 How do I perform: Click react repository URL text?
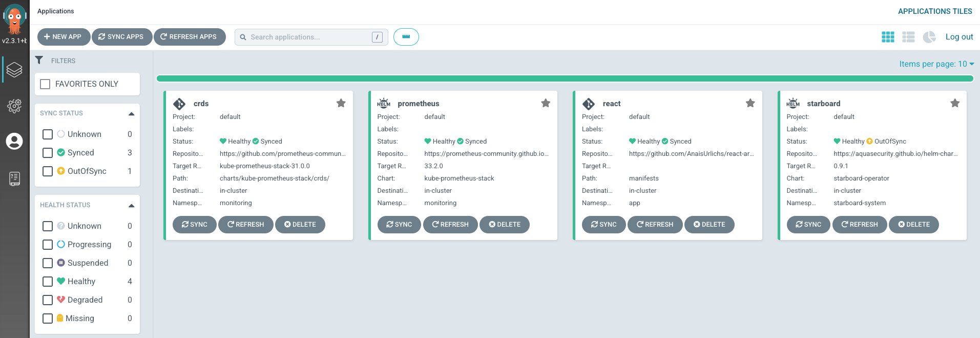(692, 153)
